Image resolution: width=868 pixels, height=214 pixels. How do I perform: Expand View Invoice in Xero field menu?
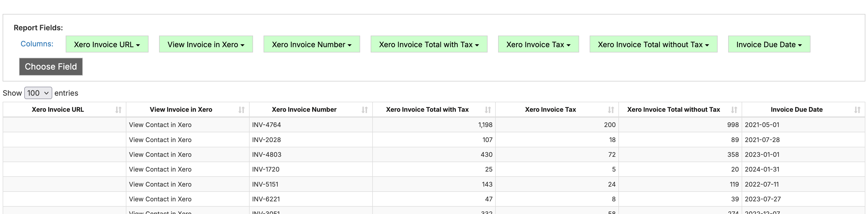pyautogui.click(x=206, y=45)
